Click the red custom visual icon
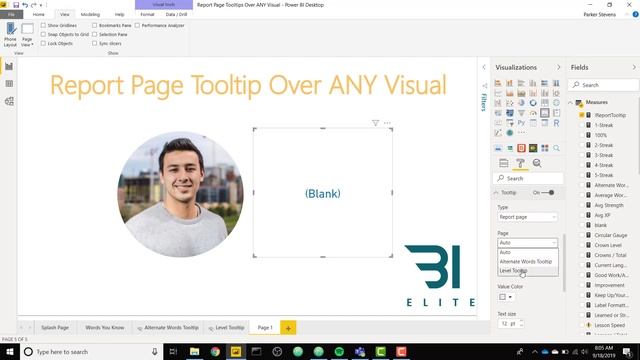The width and height of the screenshot is (640, 360). point(521,148)
